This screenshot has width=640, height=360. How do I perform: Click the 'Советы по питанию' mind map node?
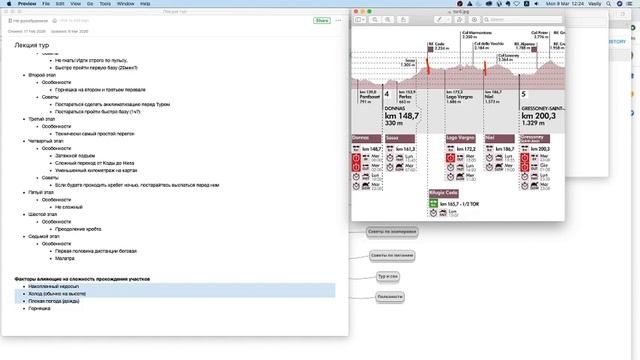(392, 256)
